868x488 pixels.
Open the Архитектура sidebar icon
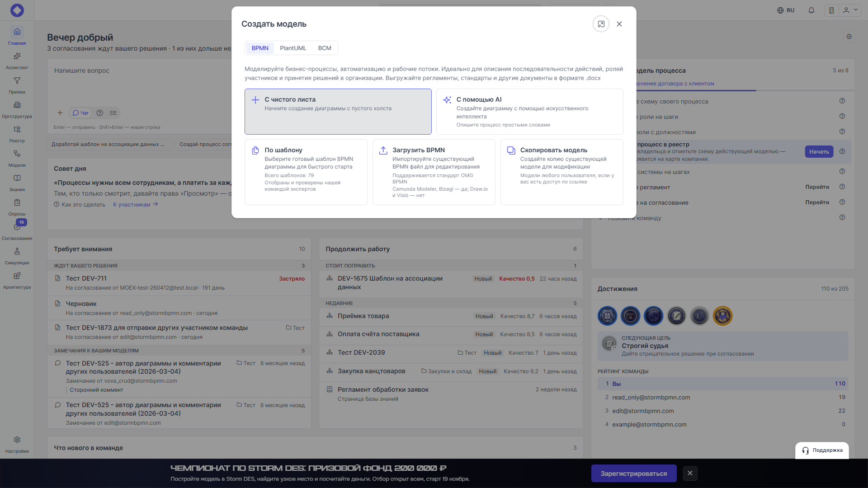(x=17, y=276)
